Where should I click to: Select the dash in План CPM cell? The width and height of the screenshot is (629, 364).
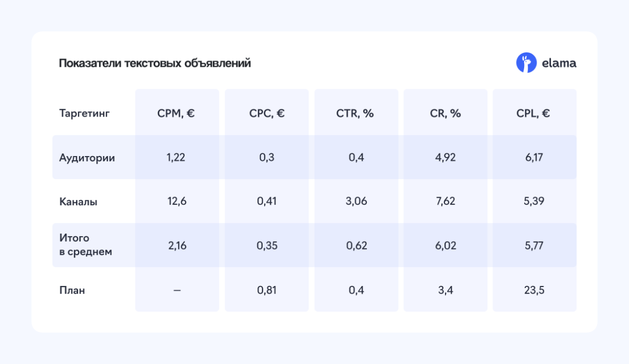point(177,291)
